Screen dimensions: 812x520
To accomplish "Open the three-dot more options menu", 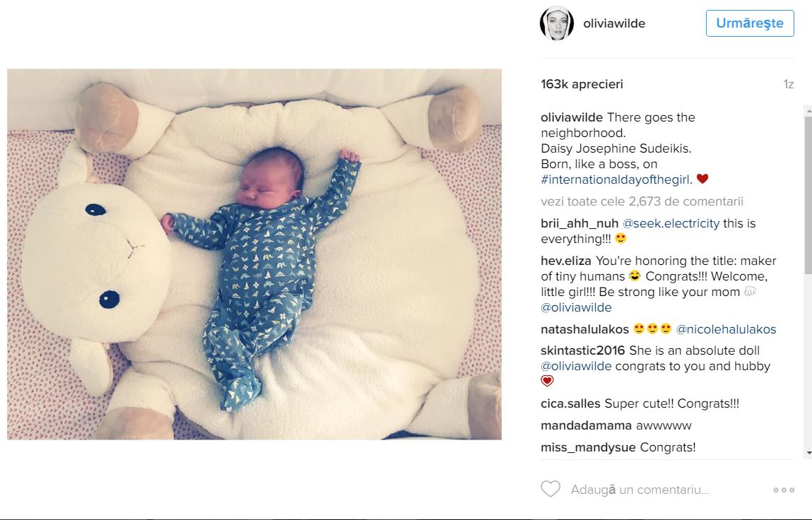I will (784, 490).
